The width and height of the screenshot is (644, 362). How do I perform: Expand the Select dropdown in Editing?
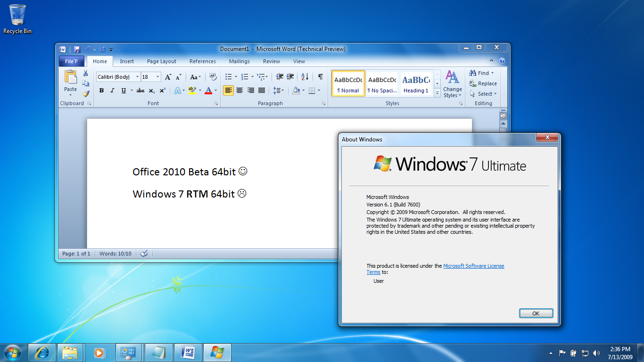[483, 94]
